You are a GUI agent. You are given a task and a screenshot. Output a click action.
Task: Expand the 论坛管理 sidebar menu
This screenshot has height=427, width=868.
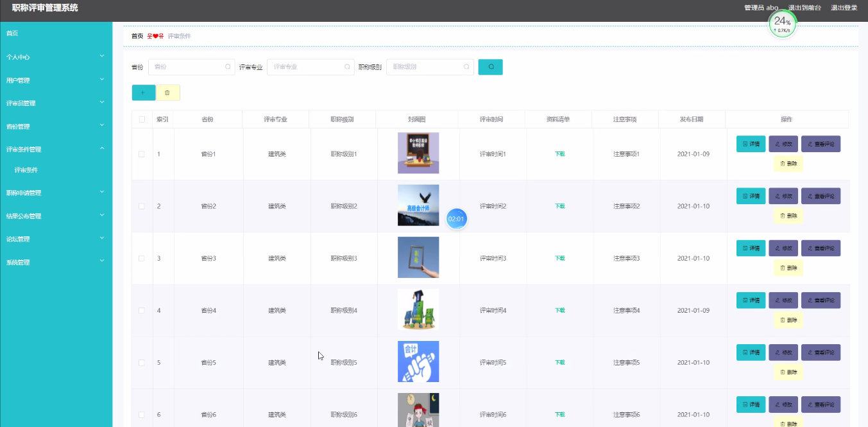tap(56, 239)
